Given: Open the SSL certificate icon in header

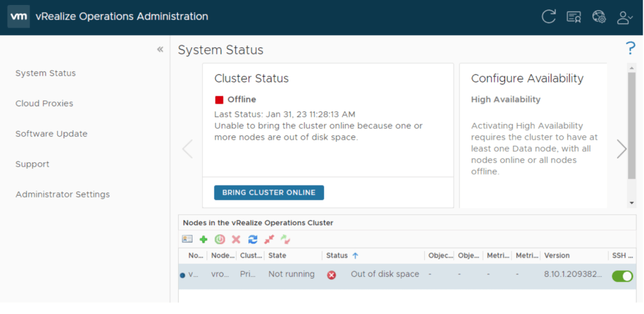Looking at the screenshot, I should pos(573,17).
